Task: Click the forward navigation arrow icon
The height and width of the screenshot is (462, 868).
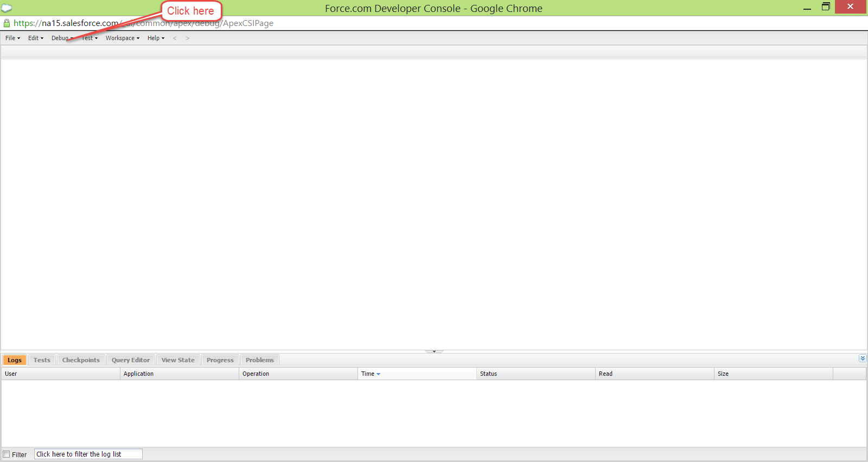Action: [x=188, y=38]
